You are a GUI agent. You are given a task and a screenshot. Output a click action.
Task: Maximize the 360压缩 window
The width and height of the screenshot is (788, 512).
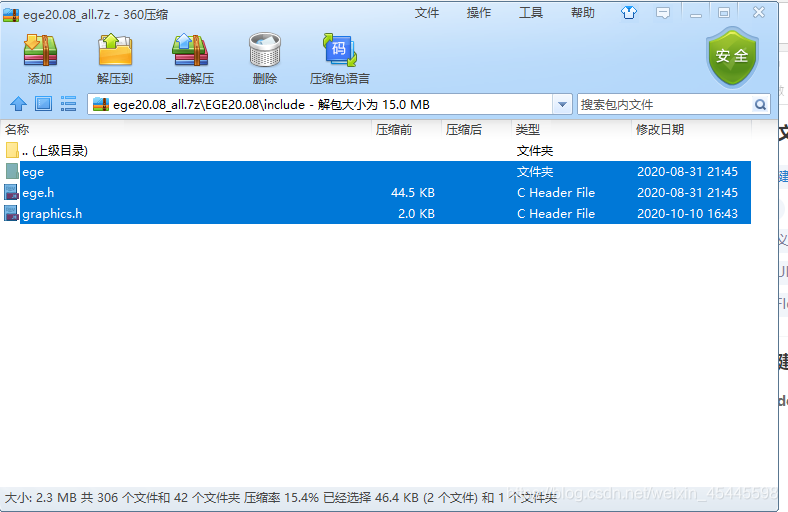pyautogui.click(x=724, y=13)
